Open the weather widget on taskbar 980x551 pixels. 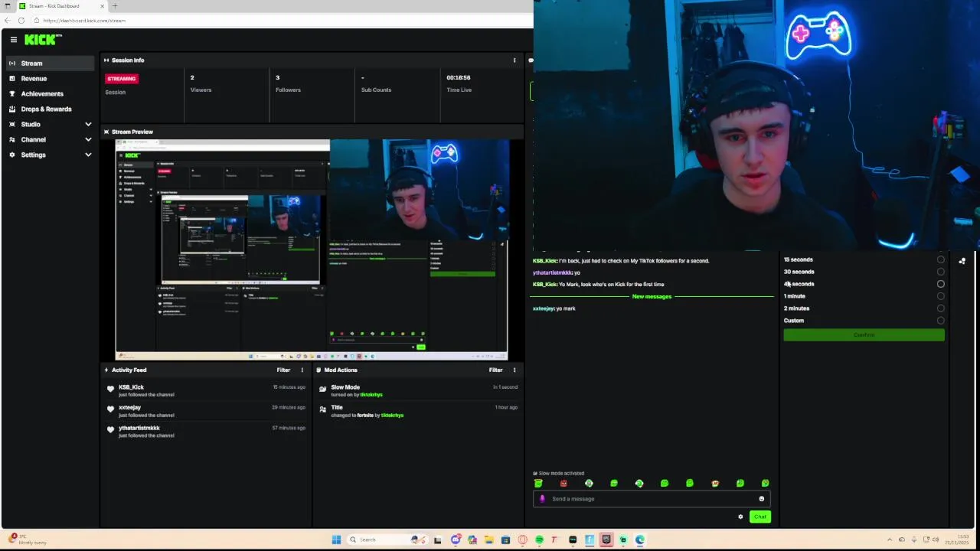pos(27,540)
